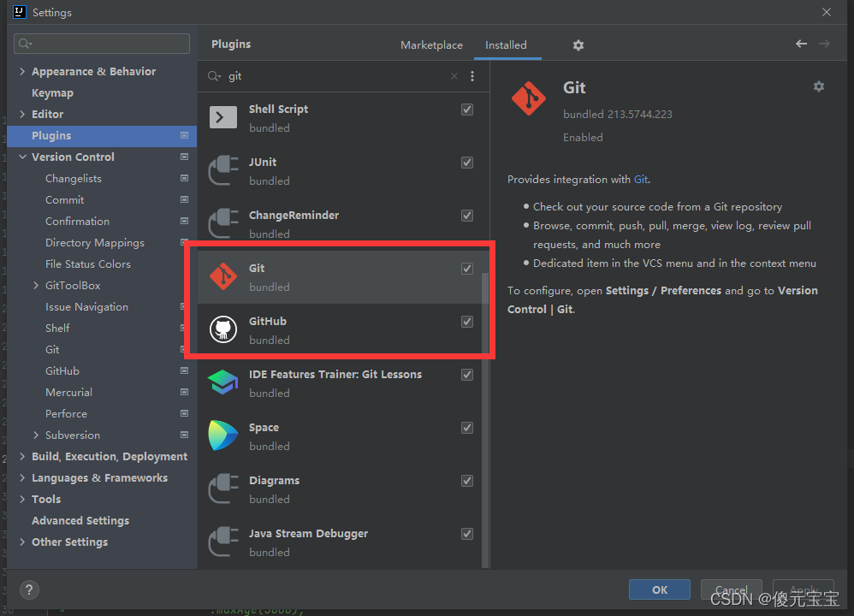
Task: Open Issue Navigation settings
Action: click(86, 306)
